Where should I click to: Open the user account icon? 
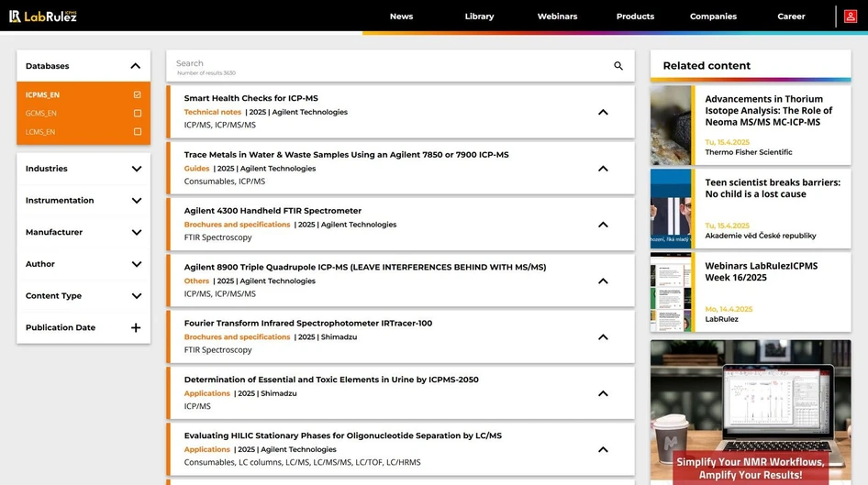point(851,16)
